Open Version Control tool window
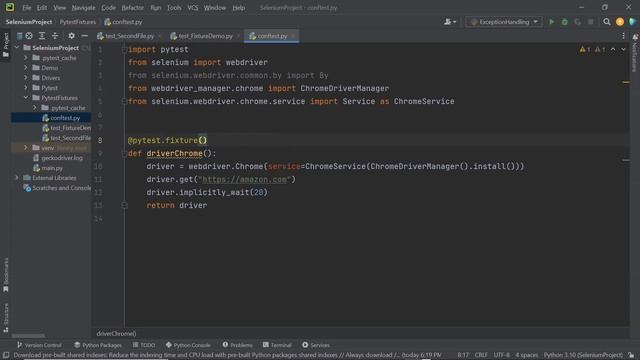This screenshot has width=640, height=360. (39, 345)
